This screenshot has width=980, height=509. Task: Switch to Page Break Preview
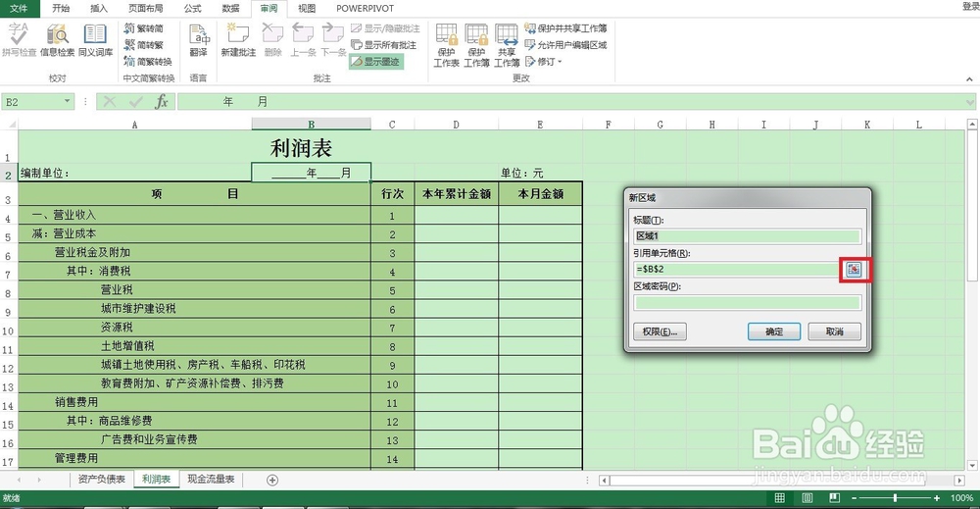point(834,498)
